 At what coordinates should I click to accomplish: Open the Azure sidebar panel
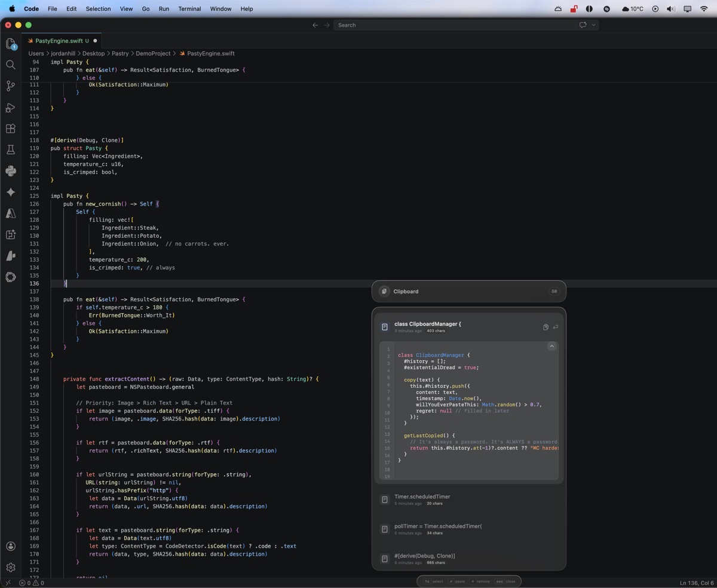(10, 213)
